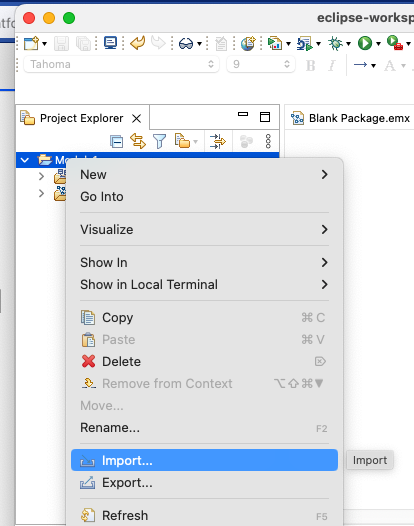Click the Open Terminal monitor icon
414x526 pixels.
tap(110, 43)
